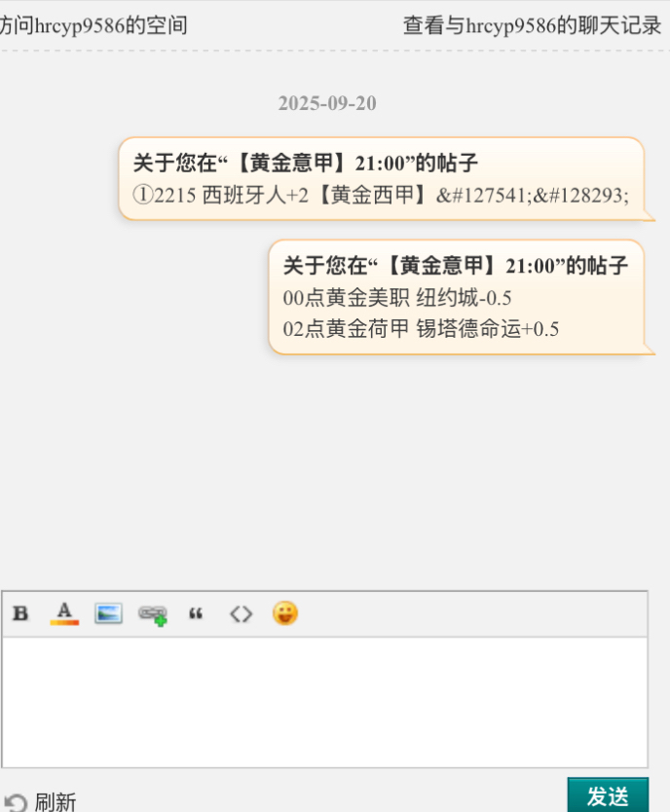This screenshot has height=812, width=670.
Task: Add a hyperlink with chain icon
Action: coord(153,615)
